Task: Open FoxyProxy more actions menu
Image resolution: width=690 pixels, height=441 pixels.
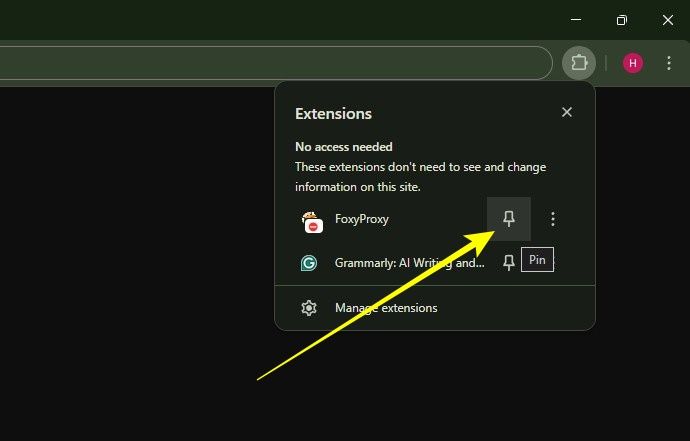Action: (553, 219)
